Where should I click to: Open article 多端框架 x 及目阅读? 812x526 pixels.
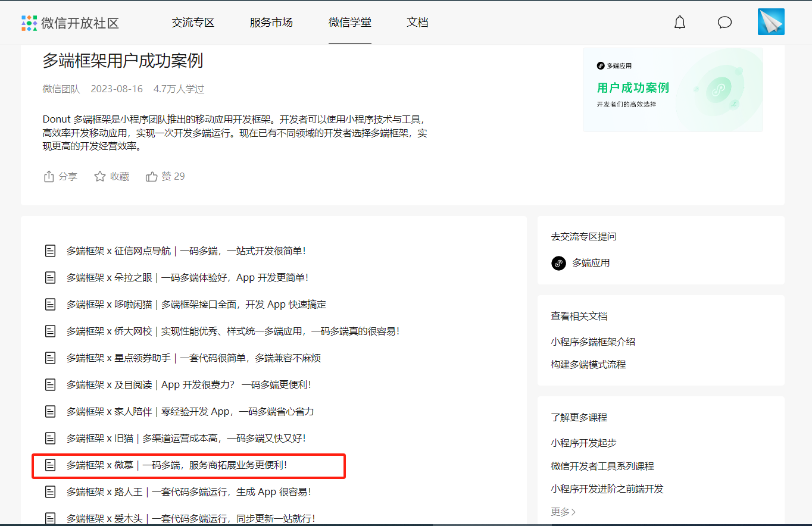tap(188, 385)
